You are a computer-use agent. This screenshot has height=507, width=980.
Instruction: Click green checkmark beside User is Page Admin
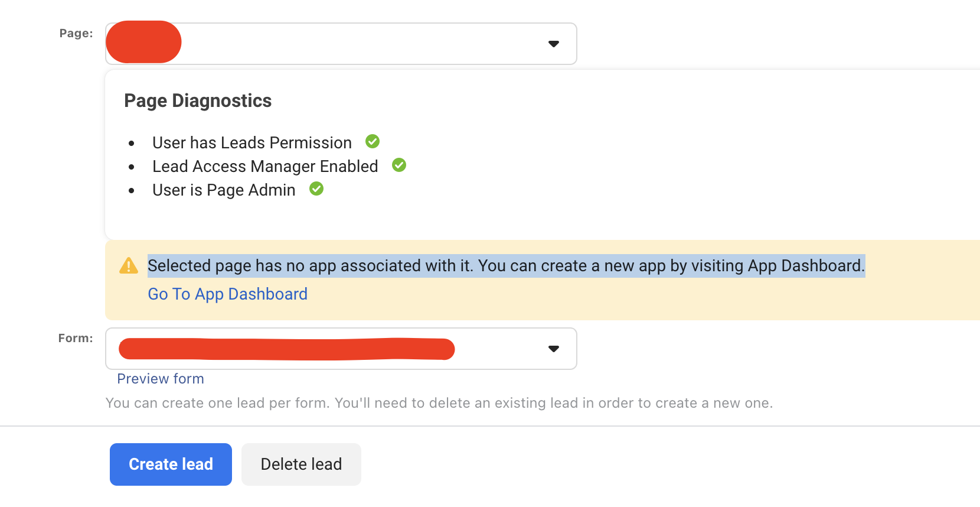[316, 188]
